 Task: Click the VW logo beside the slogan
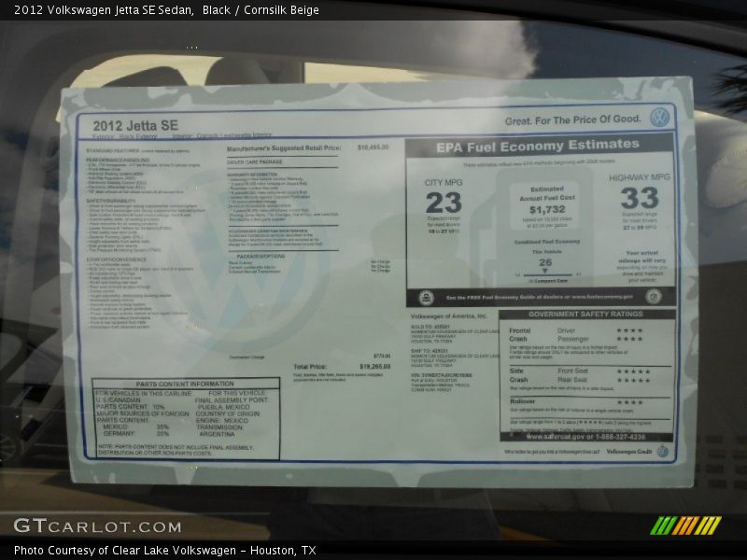click(x=660, y=118)
